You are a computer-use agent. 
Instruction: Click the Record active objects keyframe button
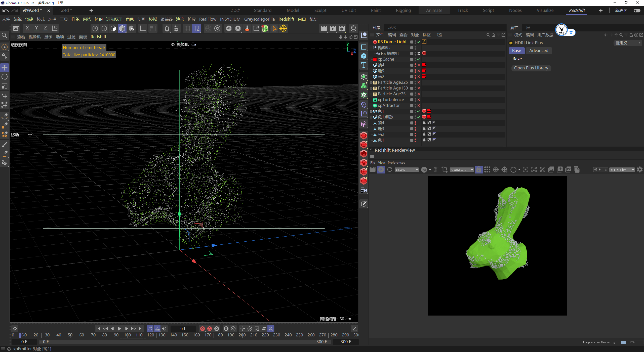(x=202, y=329)
